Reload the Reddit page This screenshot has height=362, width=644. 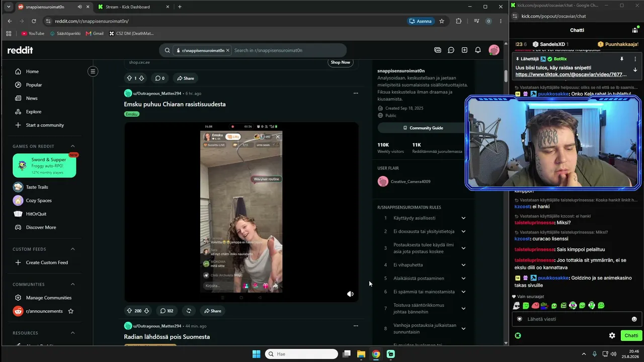coord(34,21)
